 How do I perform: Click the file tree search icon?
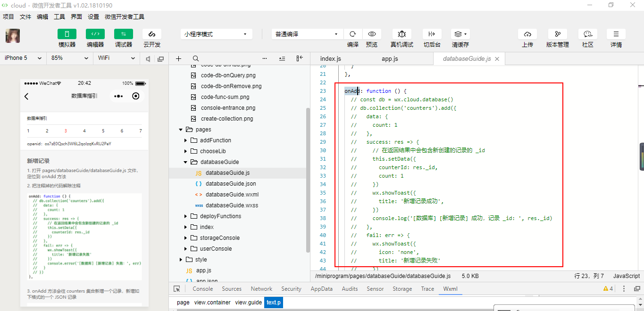196,58
